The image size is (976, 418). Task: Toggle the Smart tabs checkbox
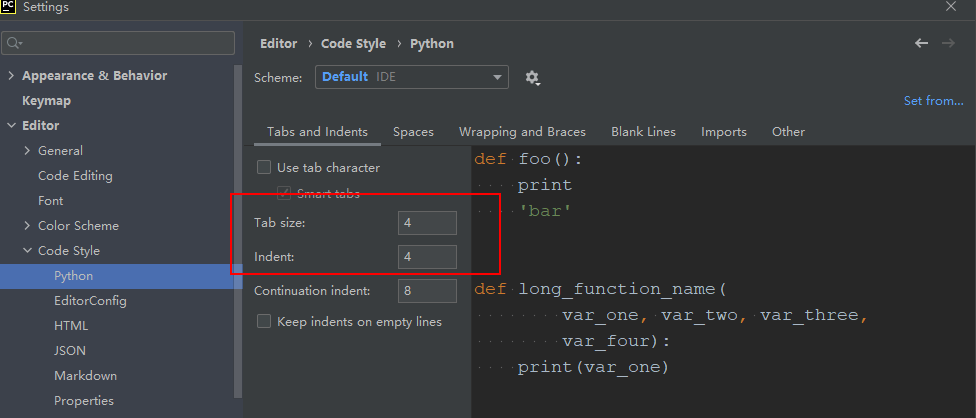(285, 193)
